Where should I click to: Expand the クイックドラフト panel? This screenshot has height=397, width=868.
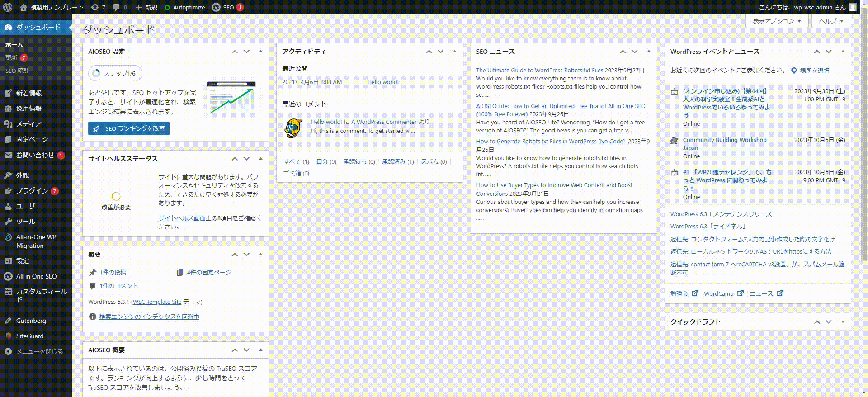coord(843,322)
